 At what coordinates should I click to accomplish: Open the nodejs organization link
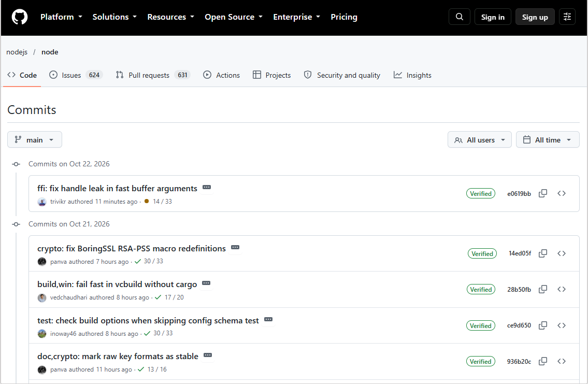[17, 52]
